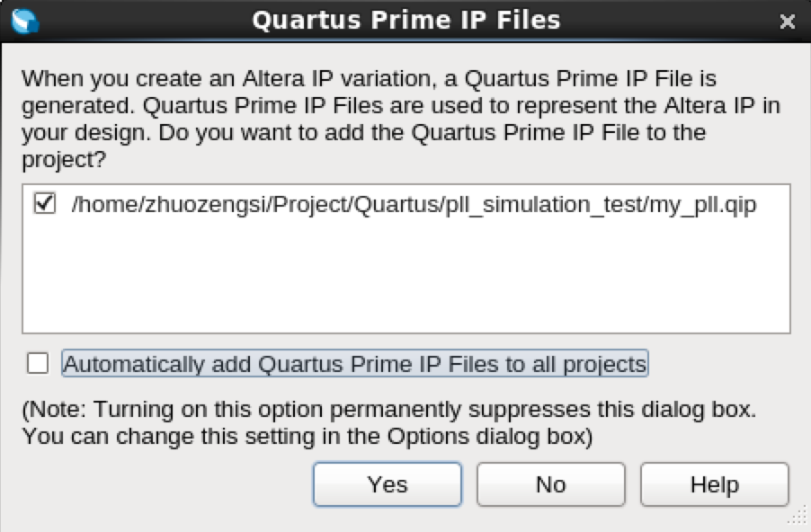The image size is (811, 532).
Task: Click the word 'project?' ending the description
Action: click(64, 160)
